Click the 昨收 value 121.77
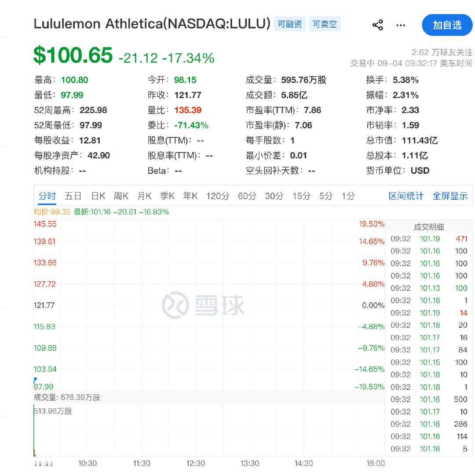This screenshot has width=475, height=476. (188, 95)
